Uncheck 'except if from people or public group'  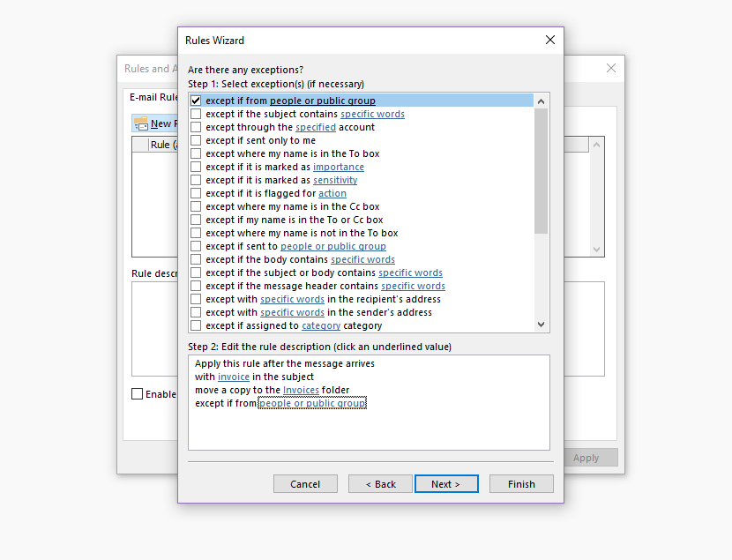point(196,101)
